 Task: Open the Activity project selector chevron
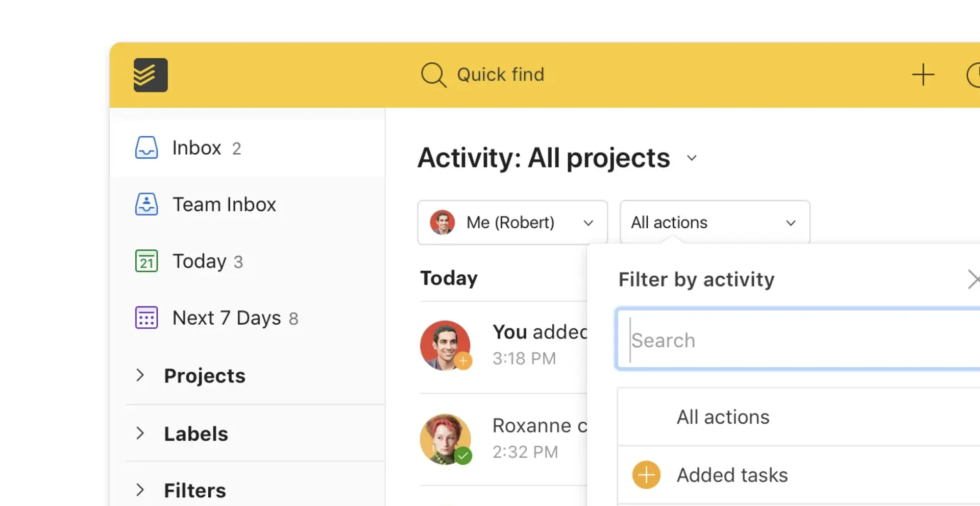point(692,158)
